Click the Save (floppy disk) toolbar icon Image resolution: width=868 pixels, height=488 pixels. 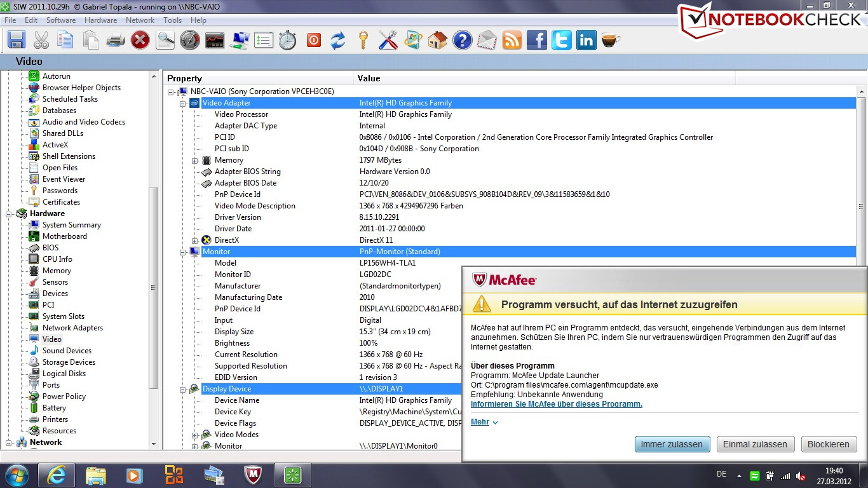pos(17,40)
